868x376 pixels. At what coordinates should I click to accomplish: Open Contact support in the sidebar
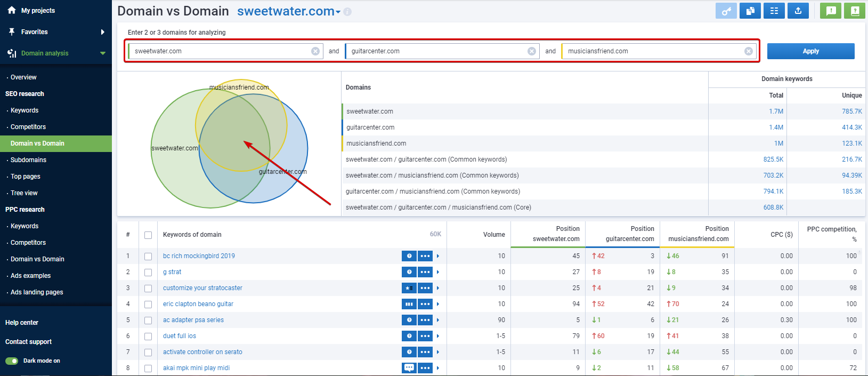tap(28, 342)
